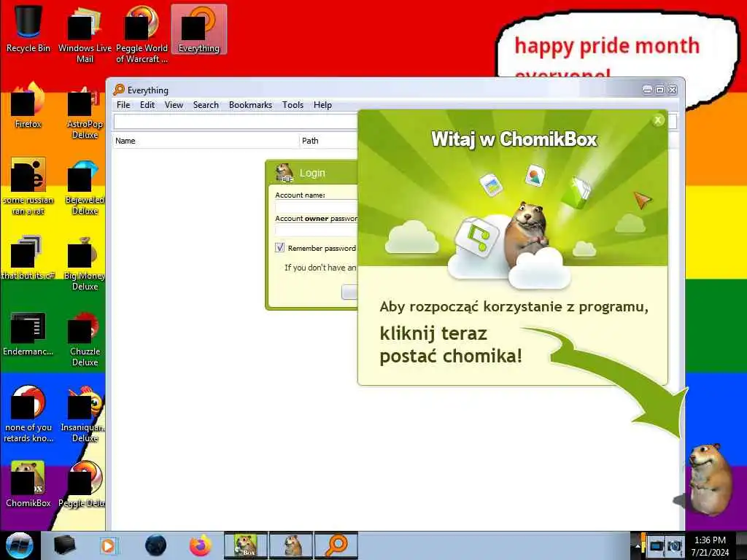Toggle the Remember password checkbox
This screenshot has height=560, width=747.
click(x=279, y=248)
